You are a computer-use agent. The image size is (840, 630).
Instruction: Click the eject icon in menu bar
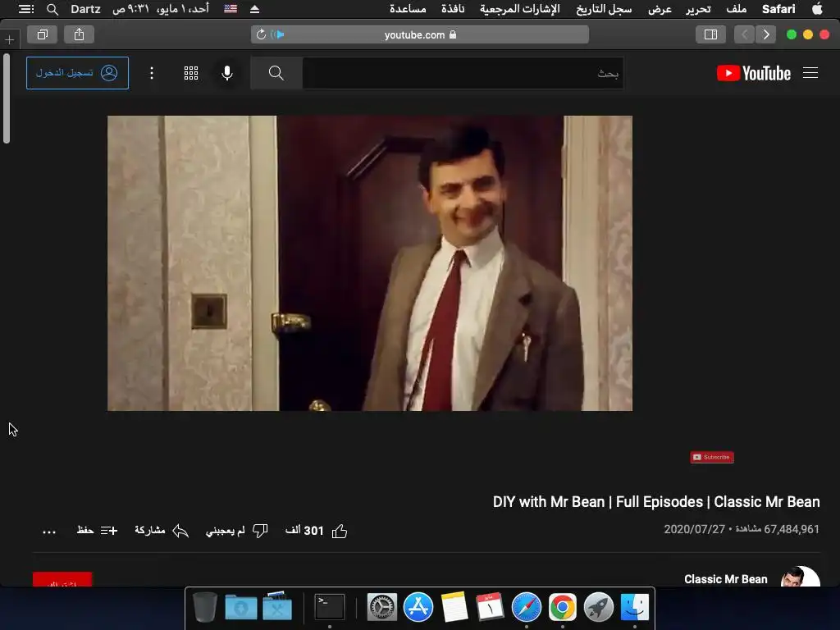[255, 8]
